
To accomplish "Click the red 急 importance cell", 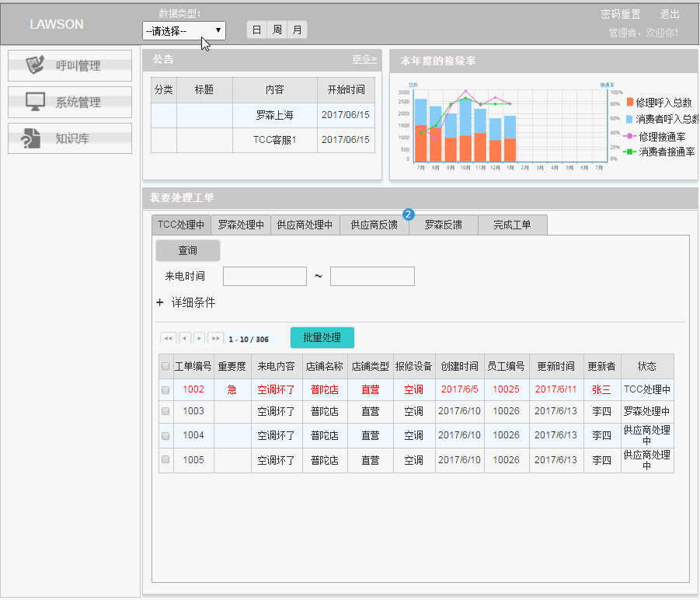I will click(x=232, y=389).
